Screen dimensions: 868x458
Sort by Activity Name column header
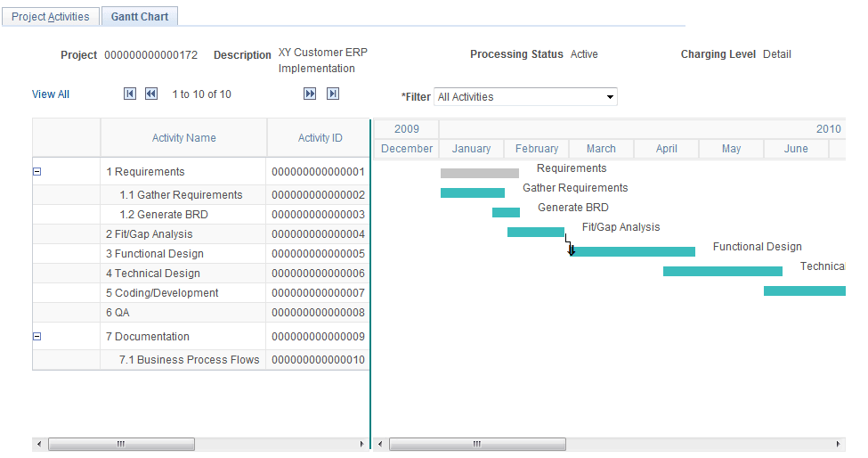tap(183, 138)
